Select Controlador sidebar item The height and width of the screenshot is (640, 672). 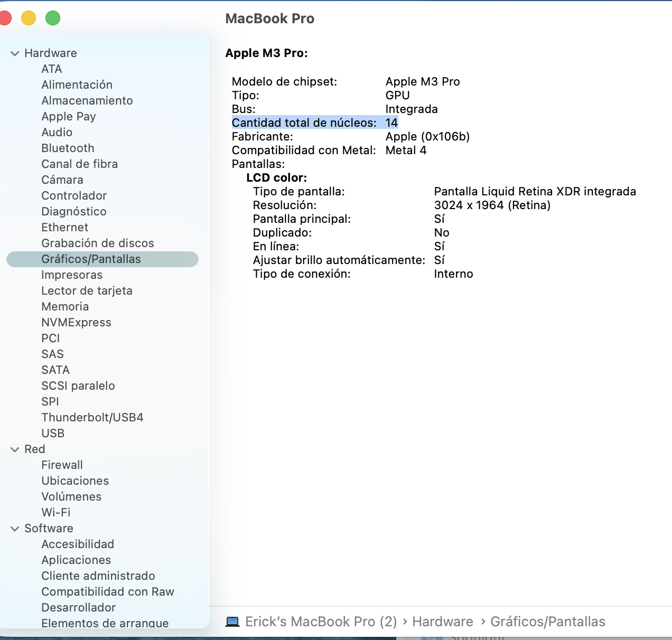click(74, 196)
